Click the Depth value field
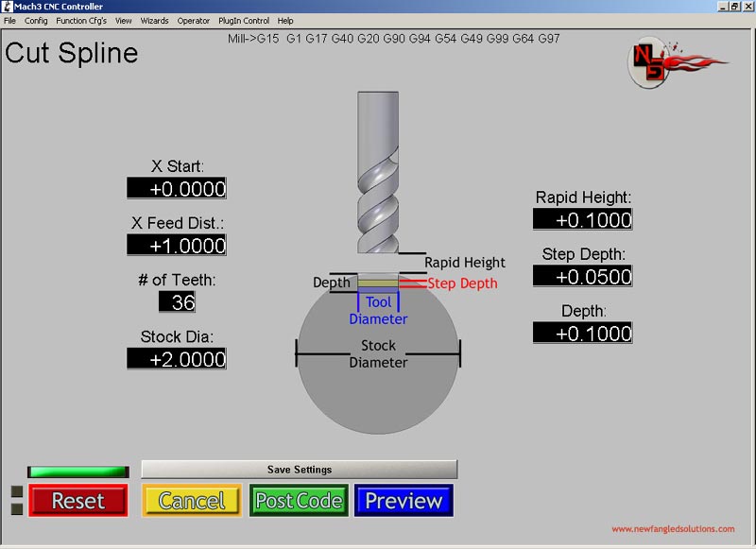The image size is (756, 549). pos(582,333)
